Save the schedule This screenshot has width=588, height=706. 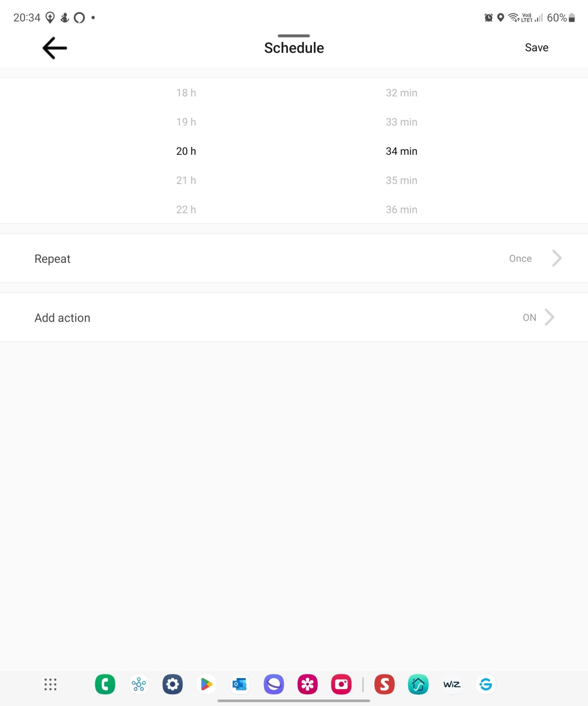(536, 48)
